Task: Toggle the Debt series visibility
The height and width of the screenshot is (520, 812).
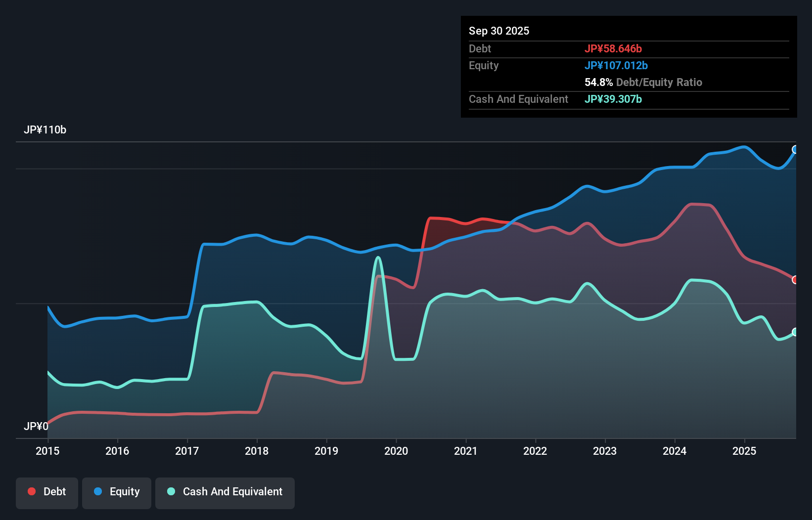Action: pyautogui.click(x=47, y=493)
